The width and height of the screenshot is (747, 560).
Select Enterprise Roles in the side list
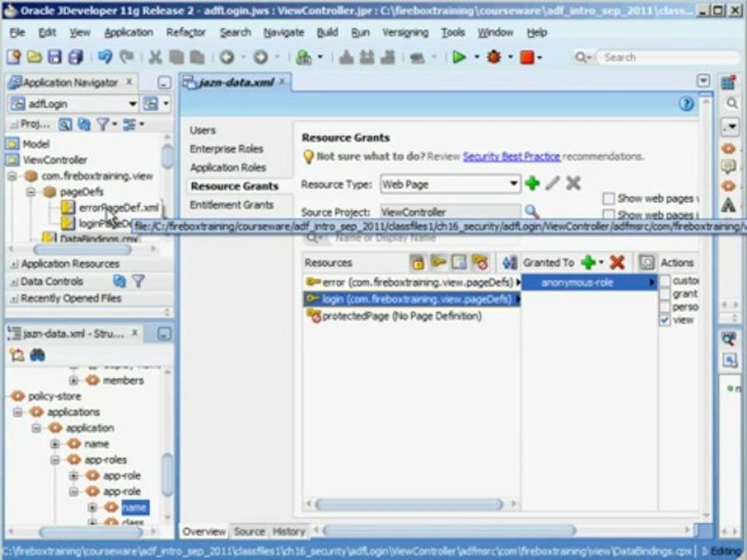tap(226, 149)
